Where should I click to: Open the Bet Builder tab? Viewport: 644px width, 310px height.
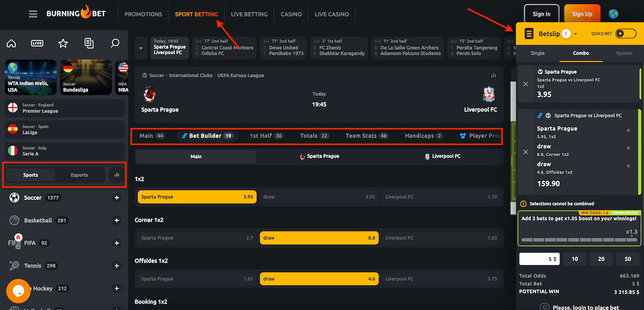[207, 136]
